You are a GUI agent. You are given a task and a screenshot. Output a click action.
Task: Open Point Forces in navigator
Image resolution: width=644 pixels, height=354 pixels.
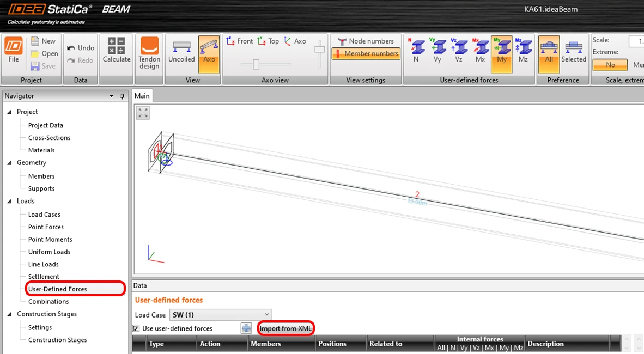point(46,227)
